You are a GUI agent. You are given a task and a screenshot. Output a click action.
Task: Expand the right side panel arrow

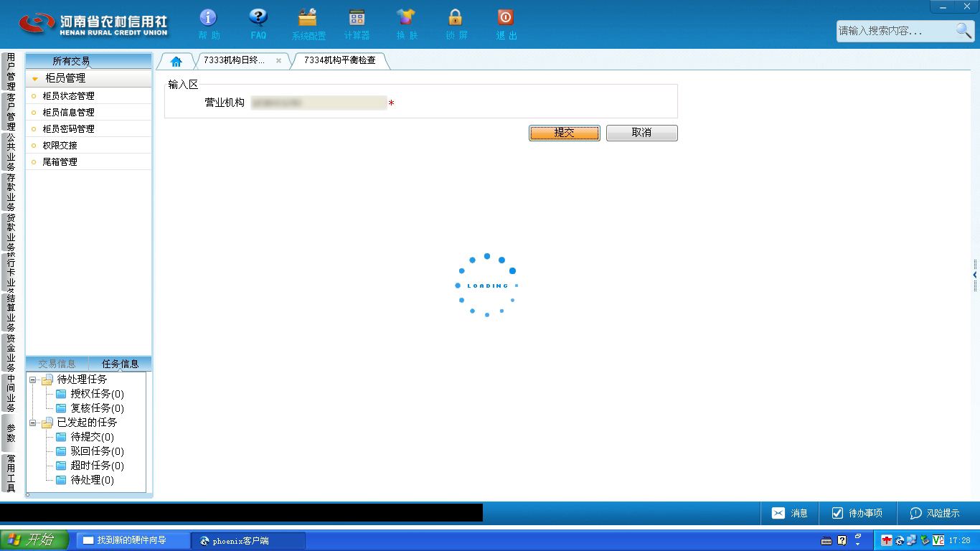975,275
